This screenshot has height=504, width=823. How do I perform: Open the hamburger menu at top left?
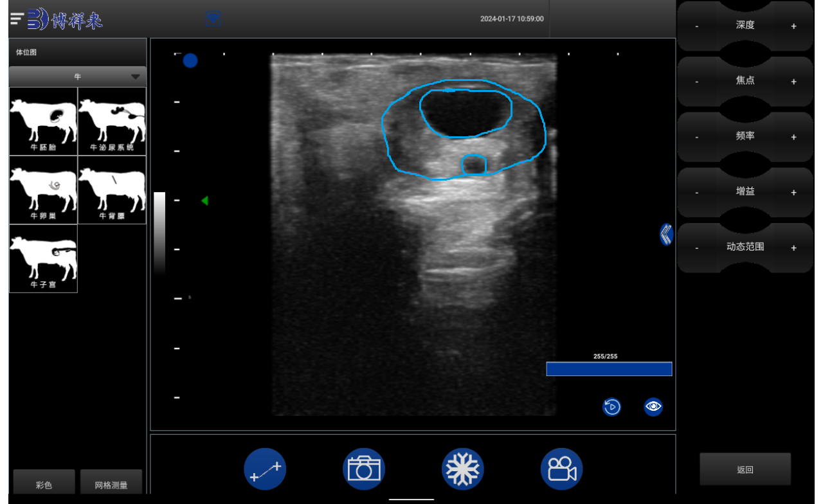17,19
